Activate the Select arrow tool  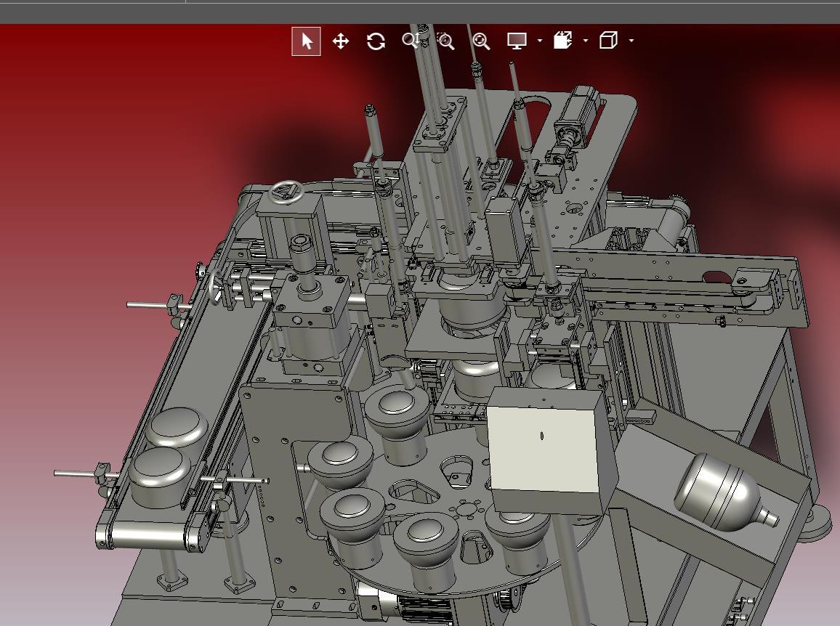tap(307, 41)
